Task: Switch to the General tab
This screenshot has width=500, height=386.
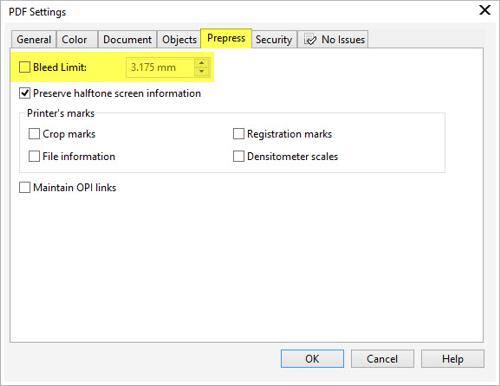Action: (x=34, y=39)
